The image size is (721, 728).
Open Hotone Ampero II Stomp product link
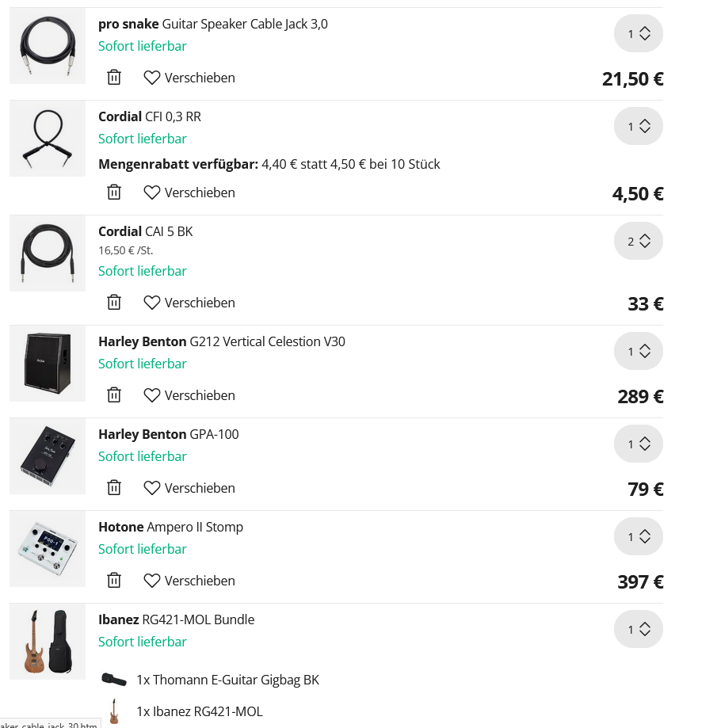170,527
